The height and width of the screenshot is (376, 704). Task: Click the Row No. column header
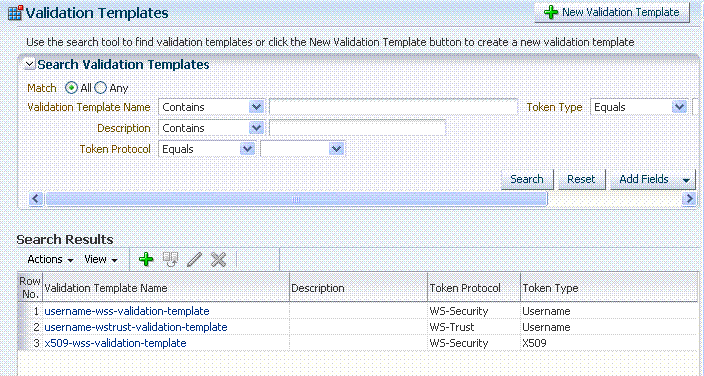tap(30, 288)
